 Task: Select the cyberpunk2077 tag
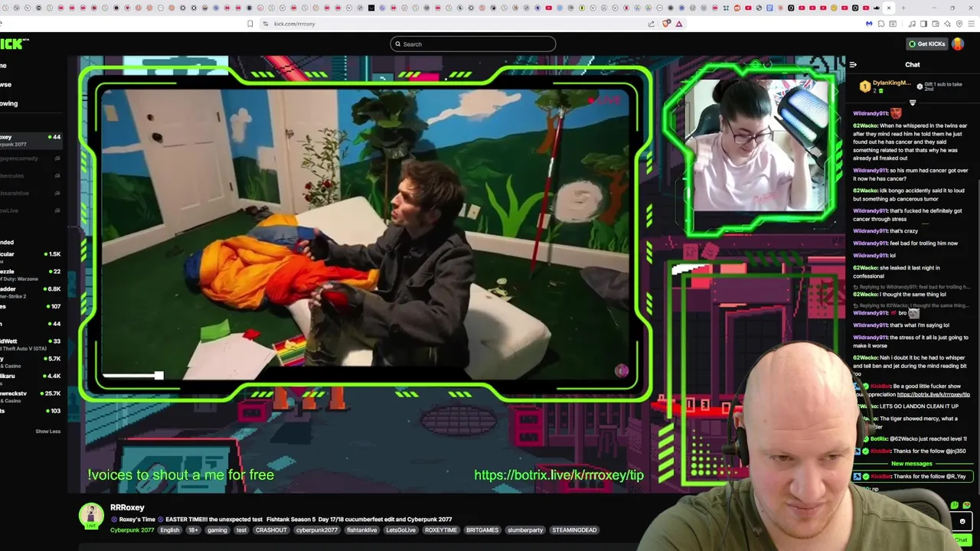pyautogui.click(x=317, y=530)
